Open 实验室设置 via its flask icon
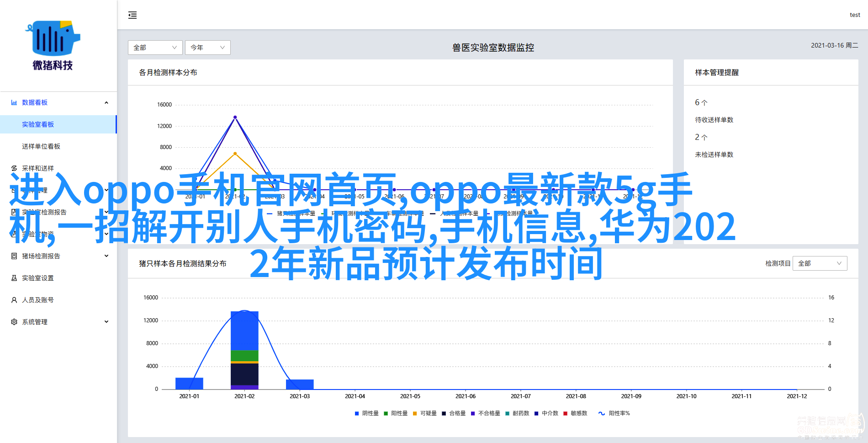The height and width of the screenshot is (443, 868). pyautogui.click(x=14, y=278)
